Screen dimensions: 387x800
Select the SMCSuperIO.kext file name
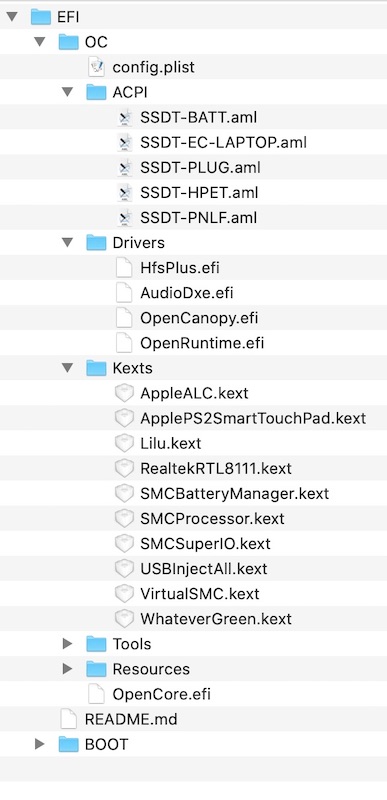click(x=205, y=543)
